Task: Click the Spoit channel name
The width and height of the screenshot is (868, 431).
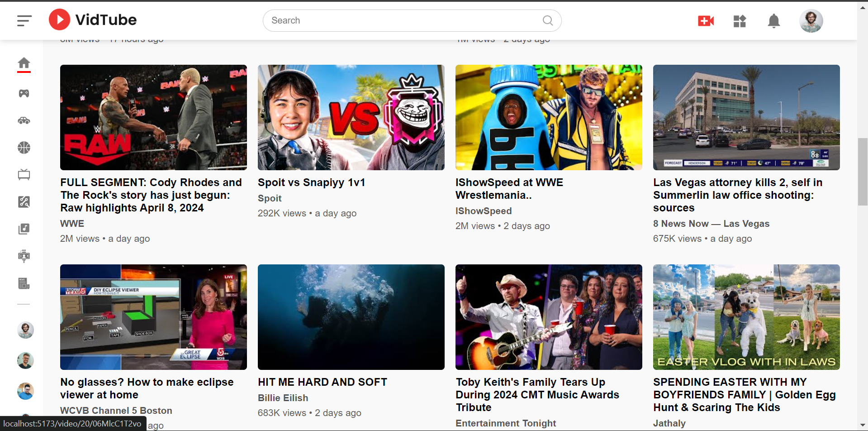Action: tap(270, 198)
